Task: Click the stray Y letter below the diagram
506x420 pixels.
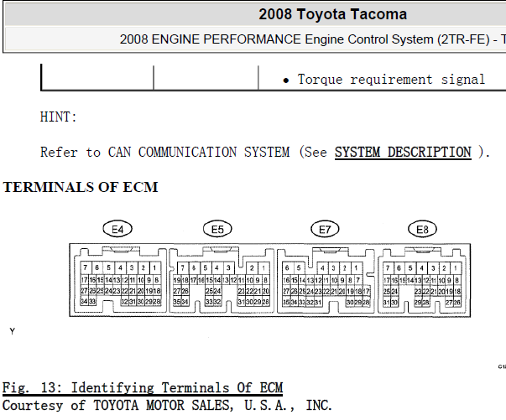Action: 13,331
